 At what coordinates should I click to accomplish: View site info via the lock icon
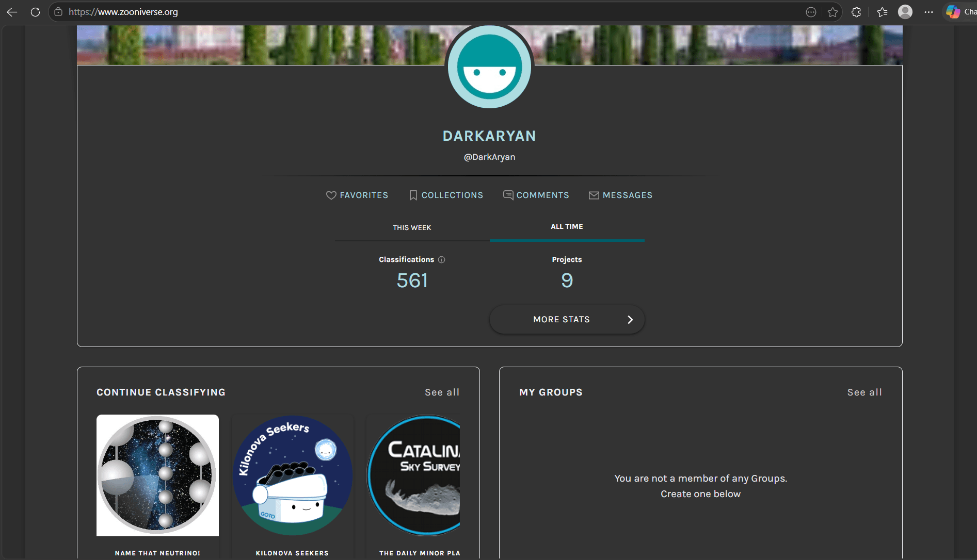(x=58, y=12)
